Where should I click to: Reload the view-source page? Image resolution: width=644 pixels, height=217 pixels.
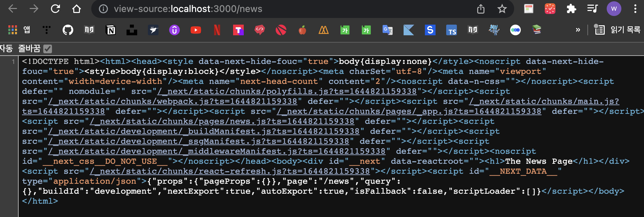click(55, 9)
